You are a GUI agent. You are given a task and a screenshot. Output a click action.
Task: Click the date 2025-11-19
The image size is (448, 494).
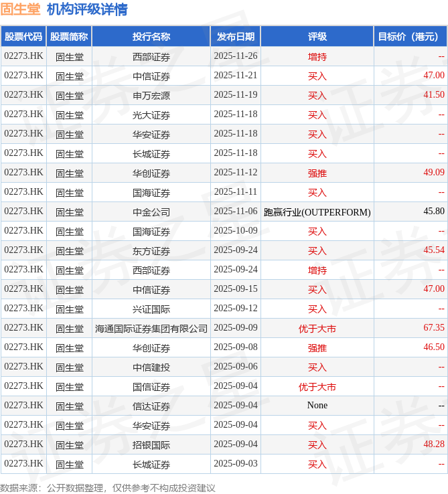236,95
